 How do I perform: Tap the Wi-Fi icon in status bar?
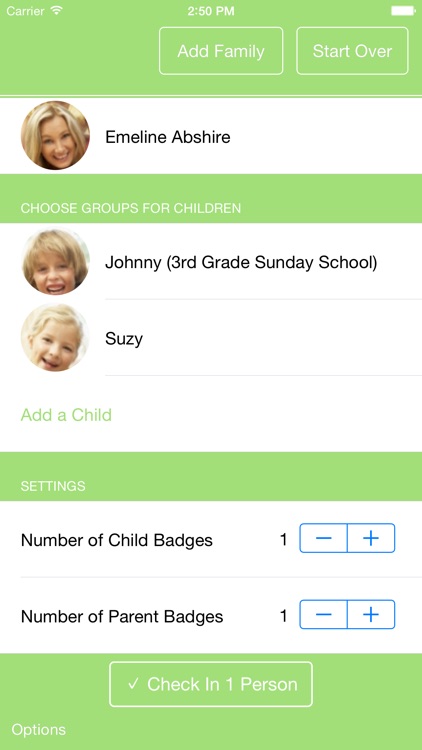(x=56, y=11)
